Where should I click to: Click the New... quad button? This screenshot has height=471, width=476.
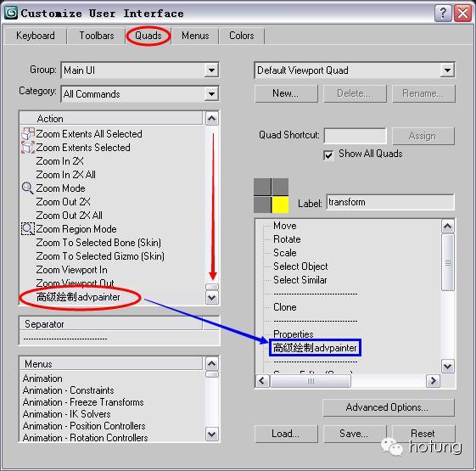[x=286, y=93]
